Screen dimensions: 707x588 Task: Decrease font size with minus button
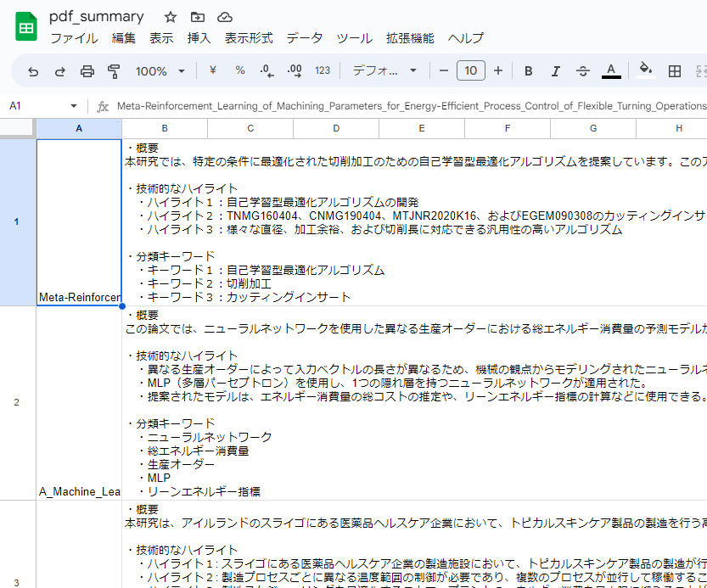(x=444, y=70)
